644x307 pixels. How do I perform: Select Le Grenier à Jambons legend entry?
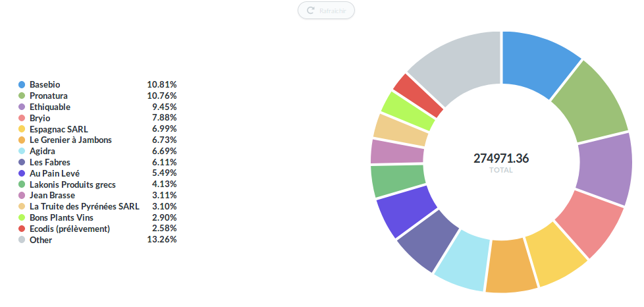point(70,140)
